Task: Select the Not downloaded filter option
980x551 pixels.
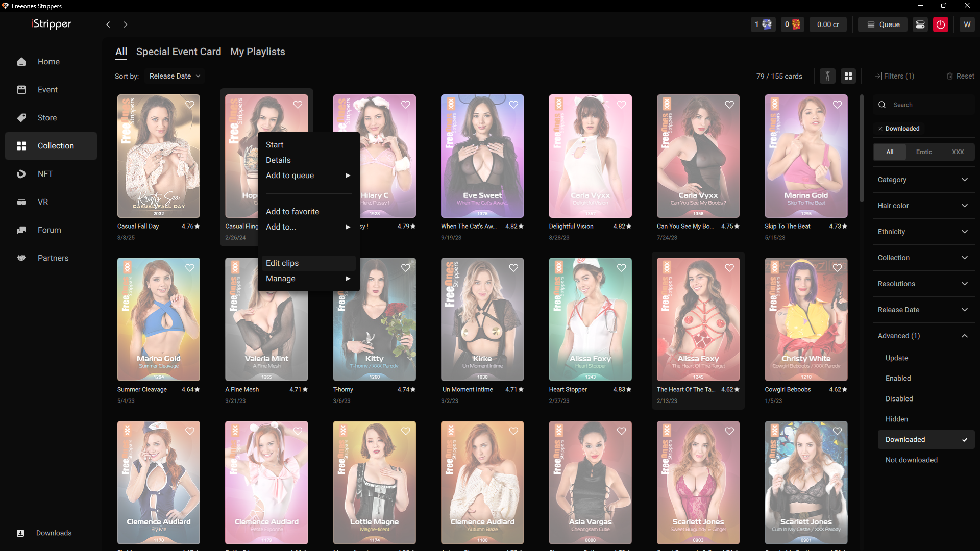Action: click(x=926, y=460)
